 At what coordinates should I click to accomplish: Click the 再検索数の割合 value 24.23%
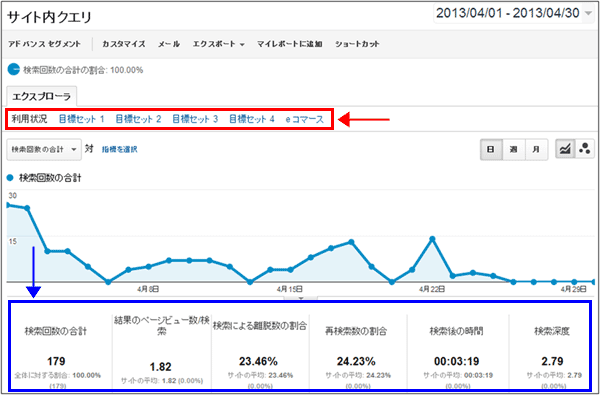pos(356,361)
